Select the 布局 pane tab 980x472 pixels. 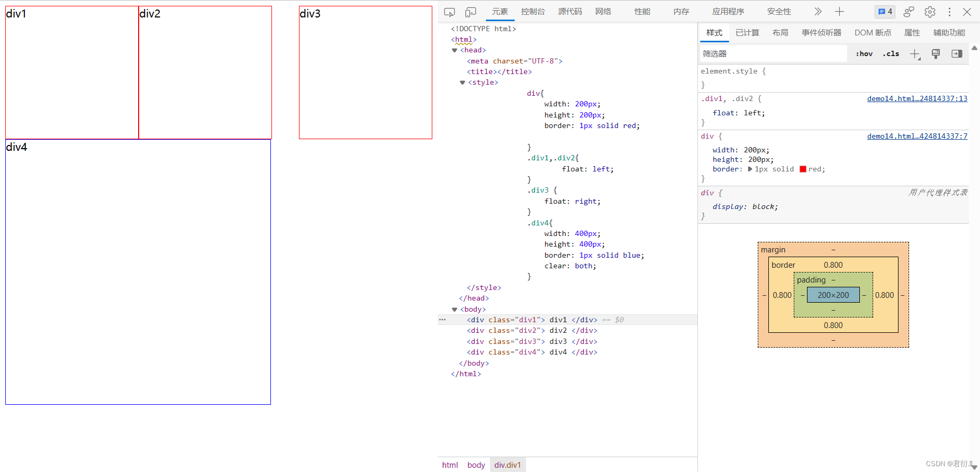click(781, 33)
